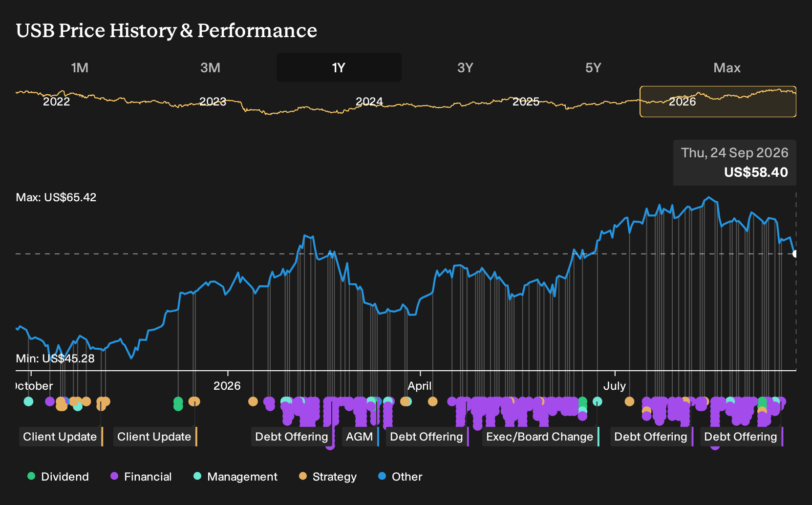
Task: Open the Exec/Board Change event label
Action: 541,437
